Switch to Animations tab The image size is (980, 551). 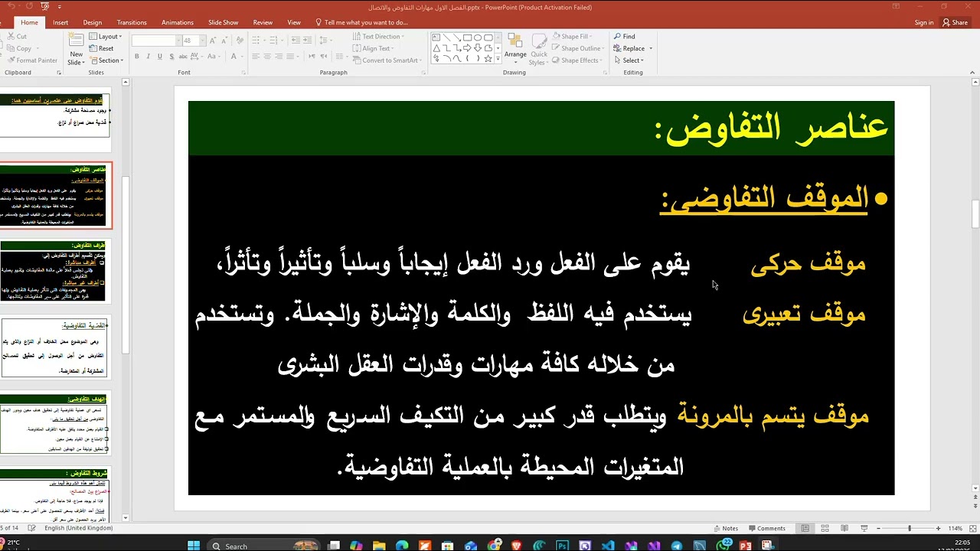[x=178, y=22]
